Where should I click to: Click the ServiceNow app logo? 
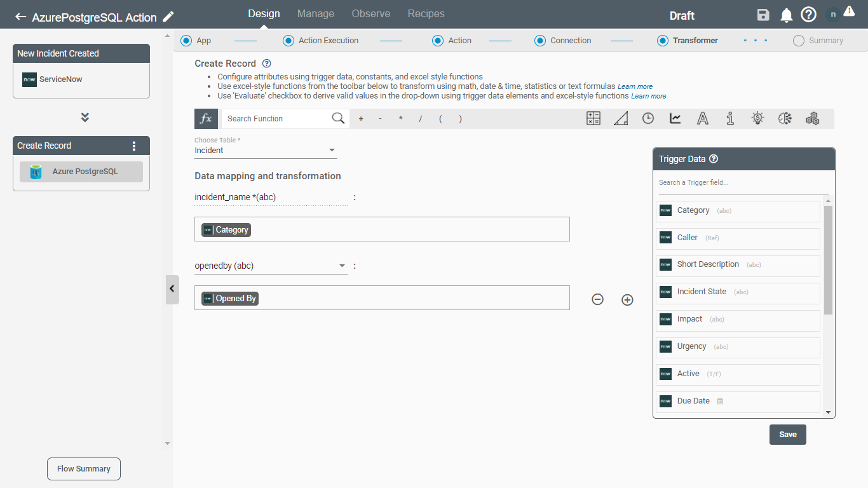pyautogui.click(x=29, y=79)
